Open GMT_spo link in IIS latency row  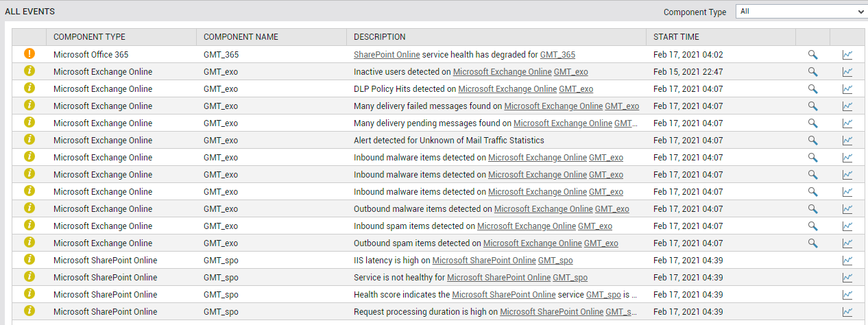point(555,261)
